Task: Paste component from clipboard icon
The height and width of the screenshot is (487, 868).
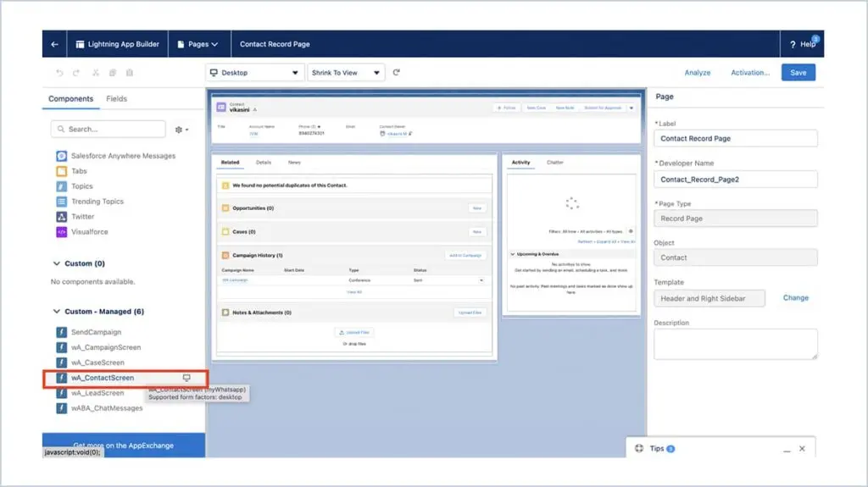Action: point(130,73)
